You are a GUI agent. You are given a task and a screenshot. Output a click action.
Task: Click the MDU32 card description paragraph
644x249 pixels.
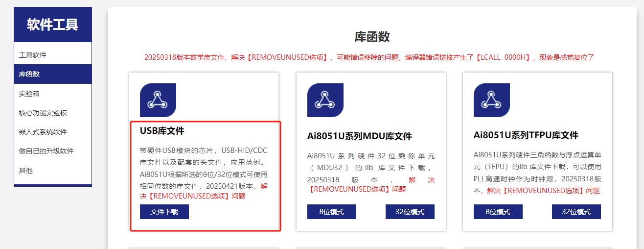371,173
